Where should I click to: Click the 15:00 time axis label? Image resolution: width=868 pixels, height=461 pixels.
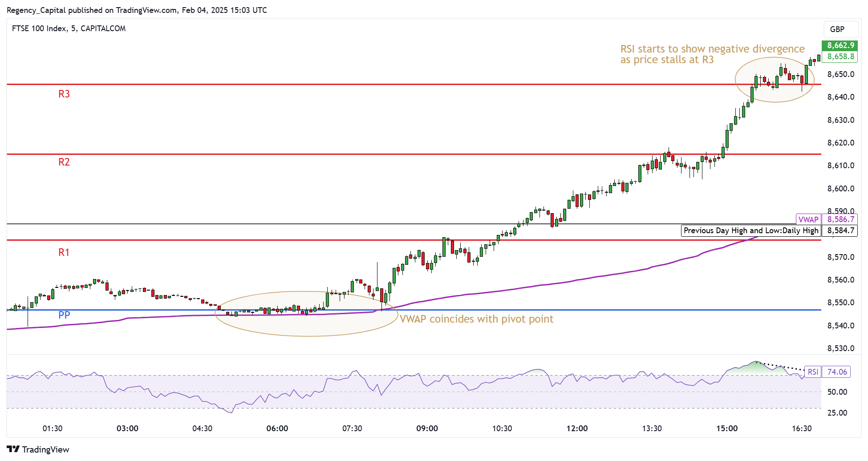(727, 429)
